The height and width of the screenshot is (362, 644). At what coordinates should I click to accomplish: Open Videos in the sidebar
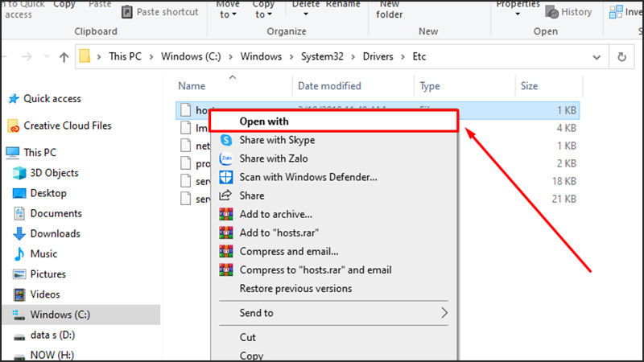[x=45, y=294]
